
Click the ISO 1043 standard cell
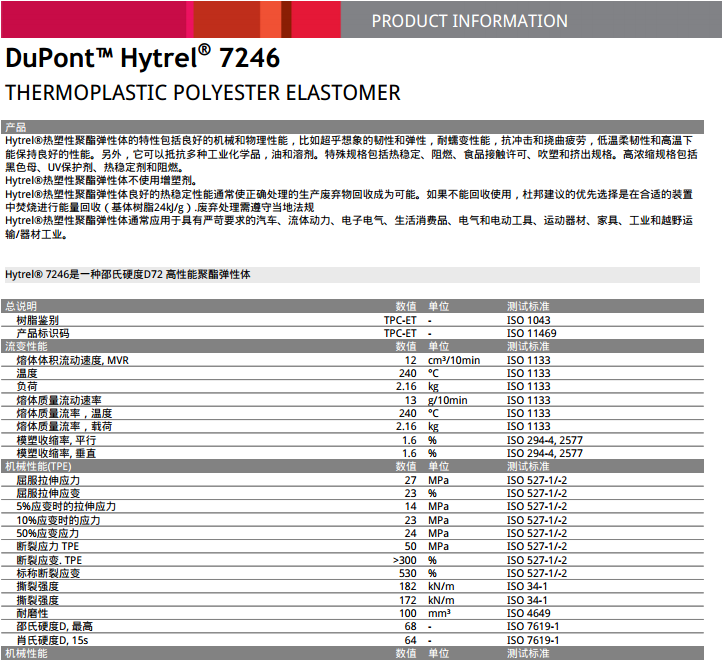pyautogui.click(x=529, y=320)
